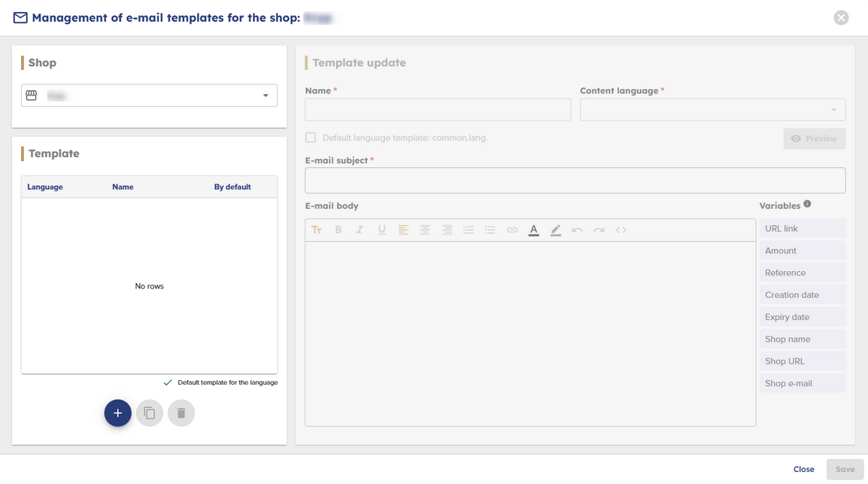
Task: Open the Shop selection dropdown
Action: click(150, 96)
